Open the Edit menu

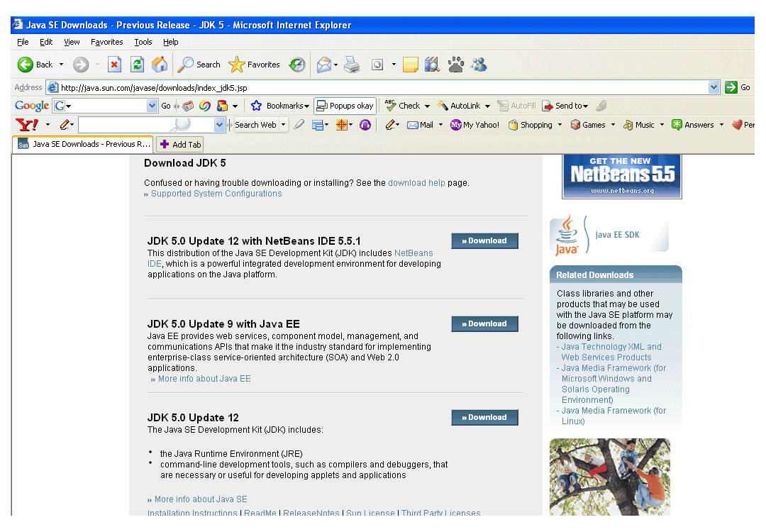(x=46, y=42)
